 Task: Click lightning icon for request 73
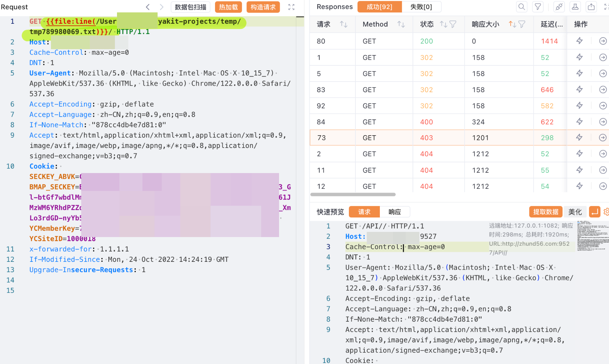(579, 138)
